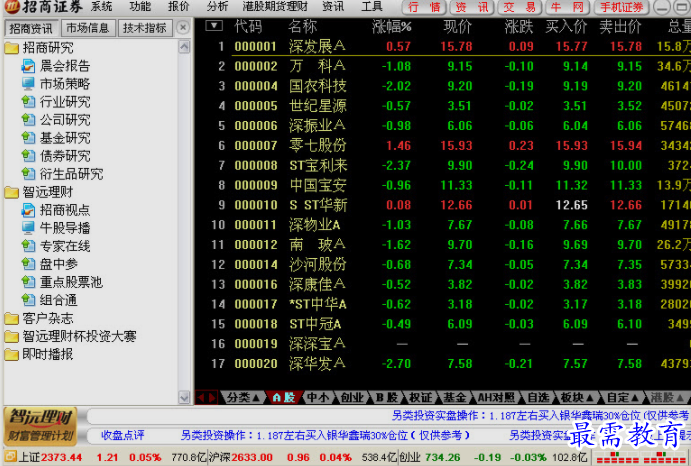The width and height of the screenshot is (691, 466).
Task: Switch to the 创业 board tab
Action: point(352,398)
